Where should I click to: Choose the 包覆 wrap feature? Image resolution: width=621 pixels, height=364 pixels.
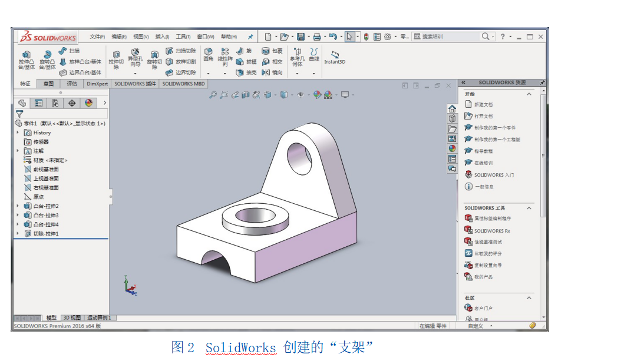click(x=272, y=51)
